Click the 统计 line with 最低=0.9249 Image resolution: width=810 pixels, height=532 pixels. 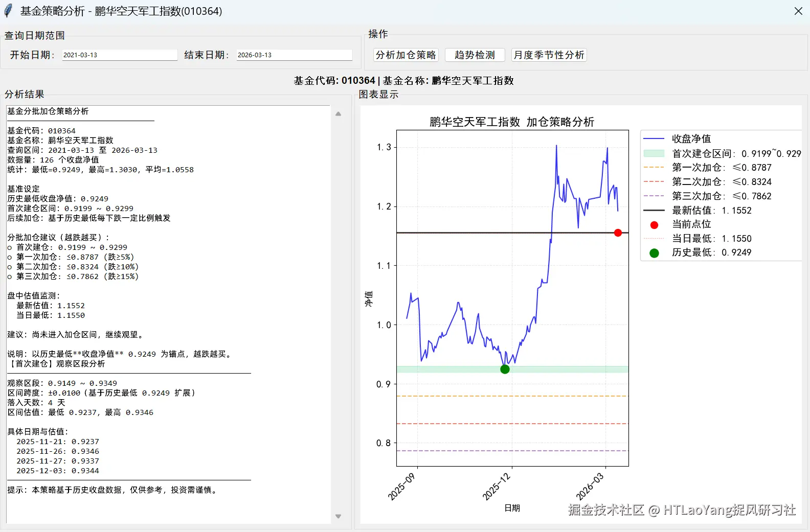click(100, 169)
